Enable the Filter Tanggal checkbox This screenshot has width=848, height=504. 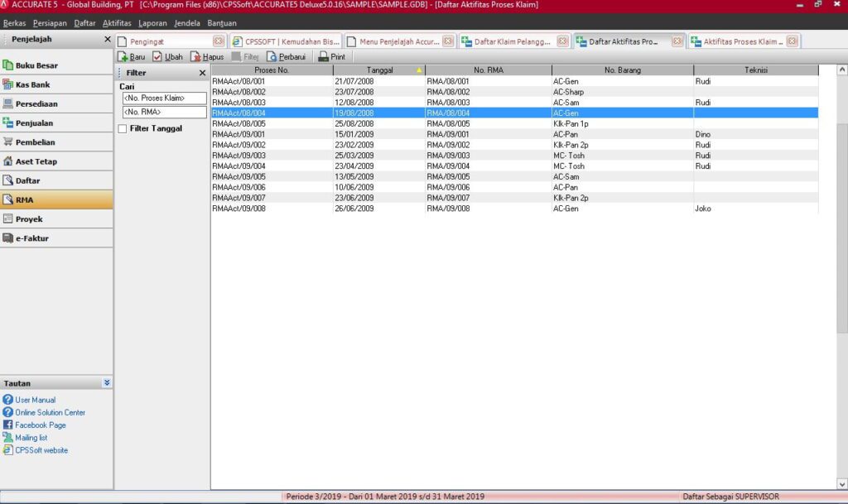click(123, 128)
